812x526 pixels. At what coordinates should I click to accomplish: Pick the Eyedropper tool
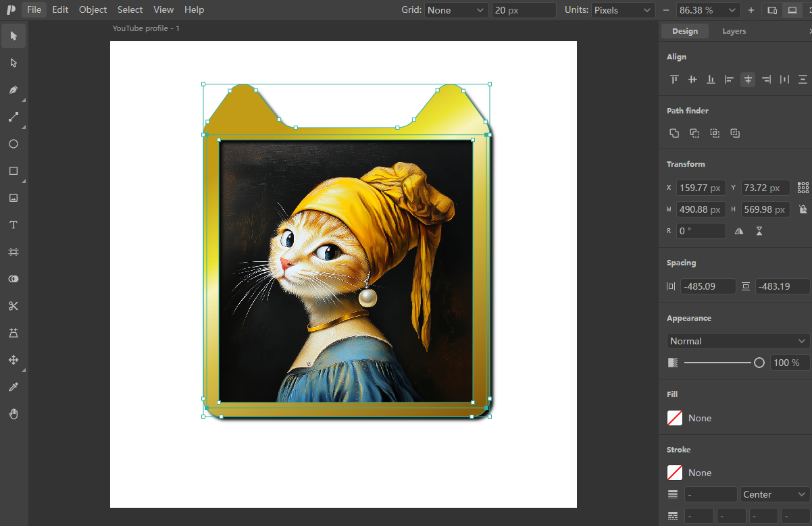tap(14, 387)
